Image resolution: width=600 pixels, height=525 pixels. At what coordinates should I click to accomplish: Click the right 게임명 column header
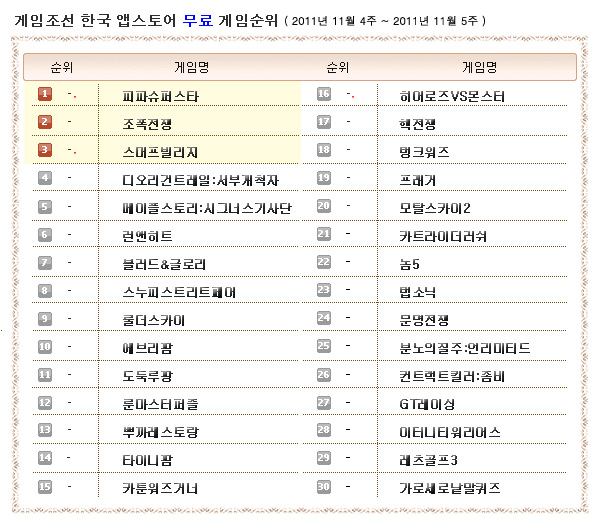click(479, 67)
